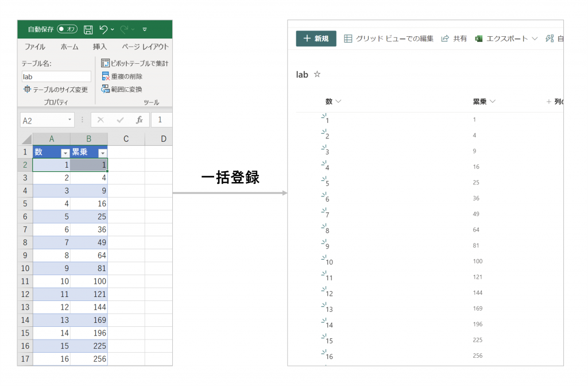Click the Save icon on Excel's Quick Access Toolbar
This screenshot has width=588, height=386.
(88, 29)
